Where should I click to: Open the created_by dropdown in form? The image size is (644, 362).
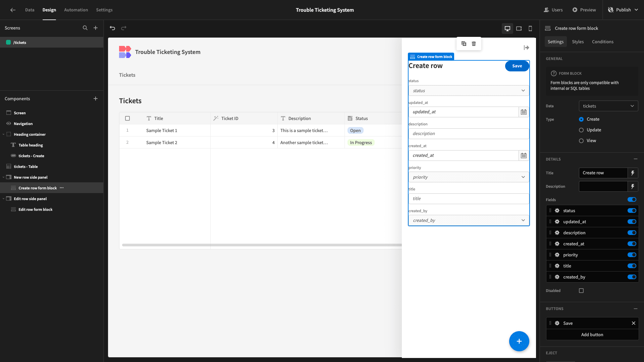click(x=469, y=221)
